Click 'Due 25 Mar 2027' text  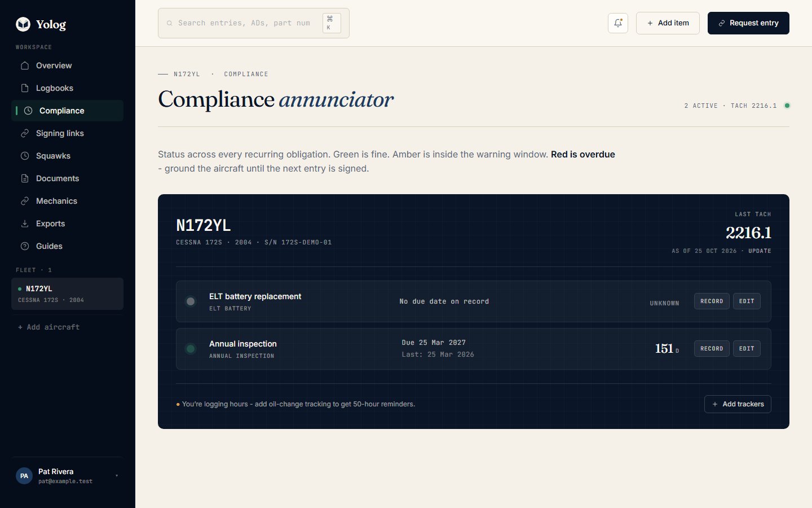click(434, 343)
